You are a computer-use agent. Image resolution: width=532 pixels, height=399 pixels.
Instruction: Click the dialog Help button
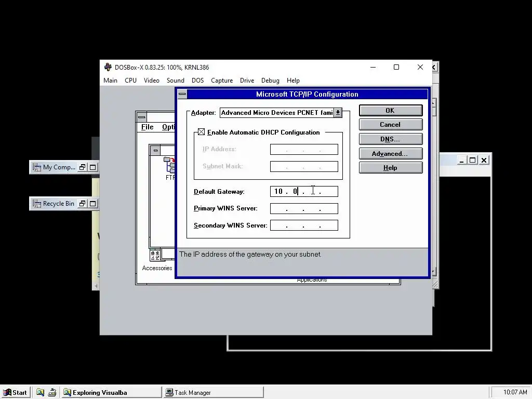pyautogui.click(x=391, y=168)
